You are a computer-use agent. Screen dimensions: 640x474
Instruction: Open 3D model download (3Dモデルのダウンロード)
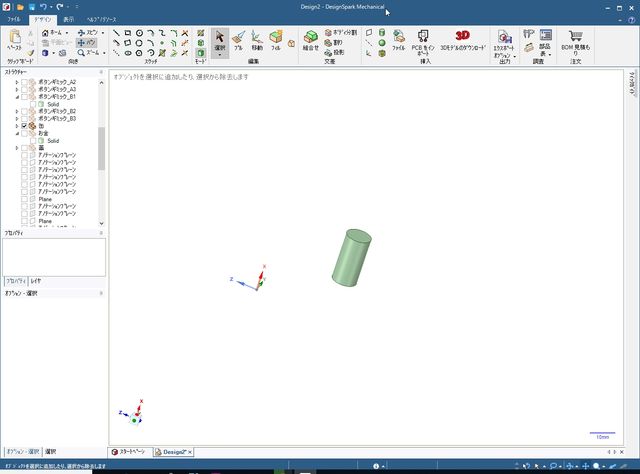[x=462, y=40]
